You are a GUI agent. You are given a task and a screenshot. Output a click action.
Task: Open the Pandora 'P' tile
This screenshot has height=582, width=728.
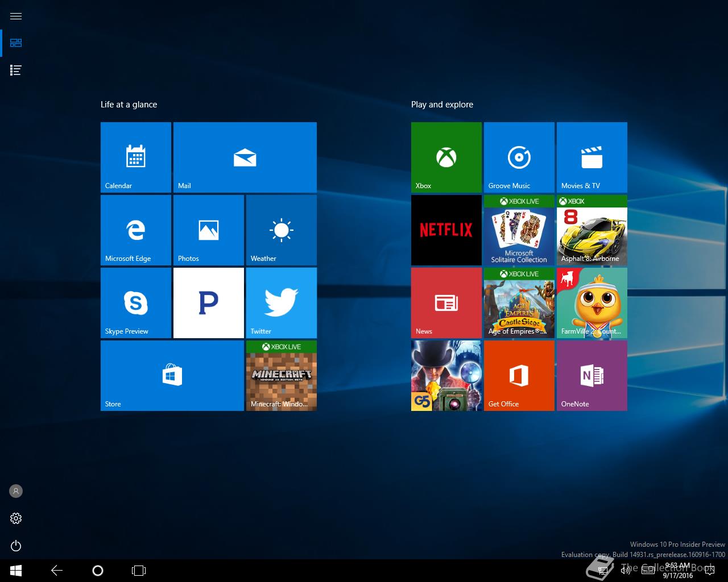[209, 303]
